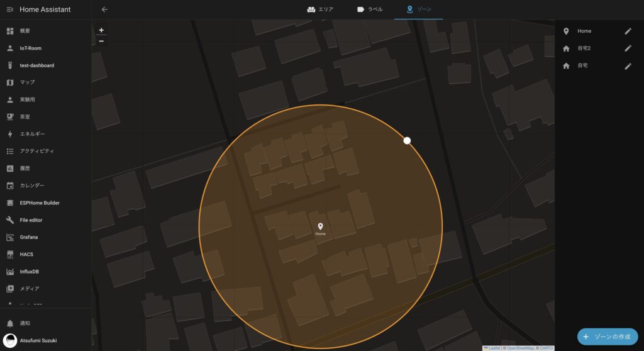
Task: Click the Home marker on the map
Action: click(x=320, y=227)
